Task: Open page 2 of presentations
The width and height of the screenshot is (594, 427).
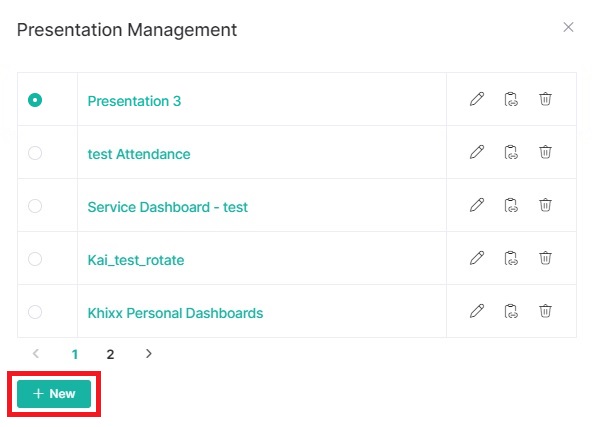Action: point(110,354)
